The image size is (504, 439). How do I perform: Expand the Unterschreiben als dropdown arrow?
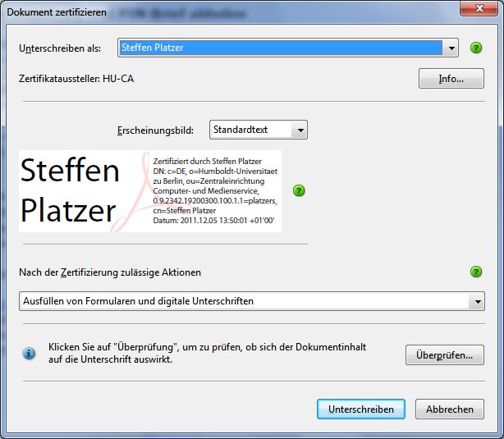tap(451, 48)
